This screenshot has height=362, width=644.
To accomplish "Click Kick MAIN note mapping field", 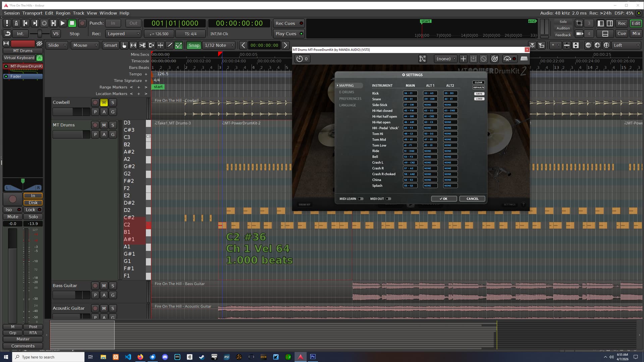I will [410, 93].
